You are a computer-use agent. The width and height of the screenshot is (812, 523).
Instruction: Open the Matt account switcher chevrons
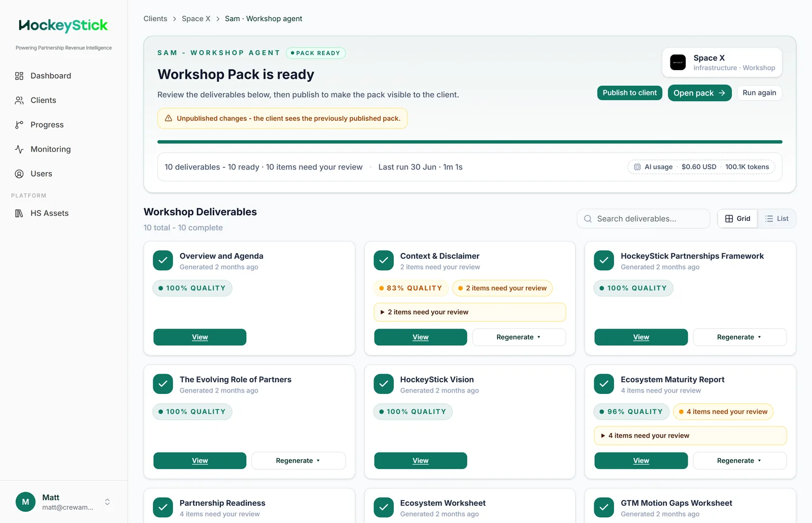(107, 502)
